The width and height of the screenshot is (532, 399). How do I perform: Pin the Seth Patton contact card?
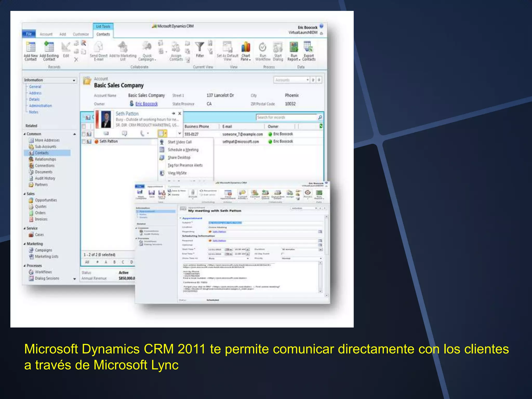click(173, 114)
